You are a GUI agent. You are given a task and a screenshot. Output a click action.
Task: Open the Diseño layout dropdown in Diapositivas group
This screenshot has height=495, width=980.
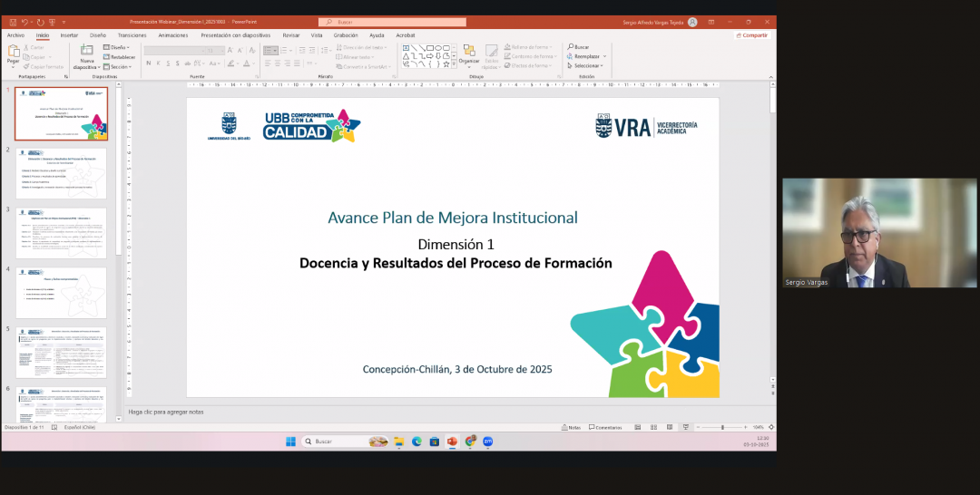click(117, 47)
